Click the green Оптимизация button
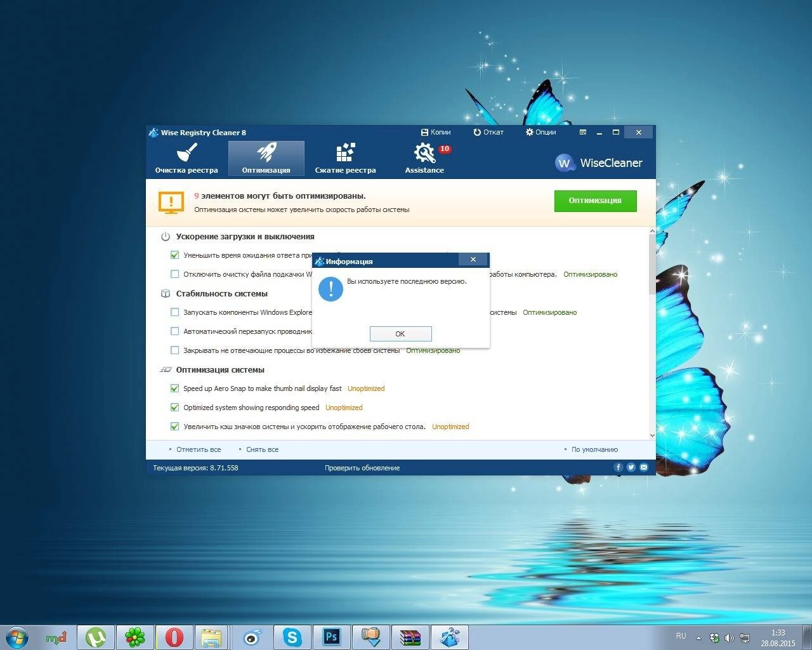The image size is (812, 650). [595, 201]
